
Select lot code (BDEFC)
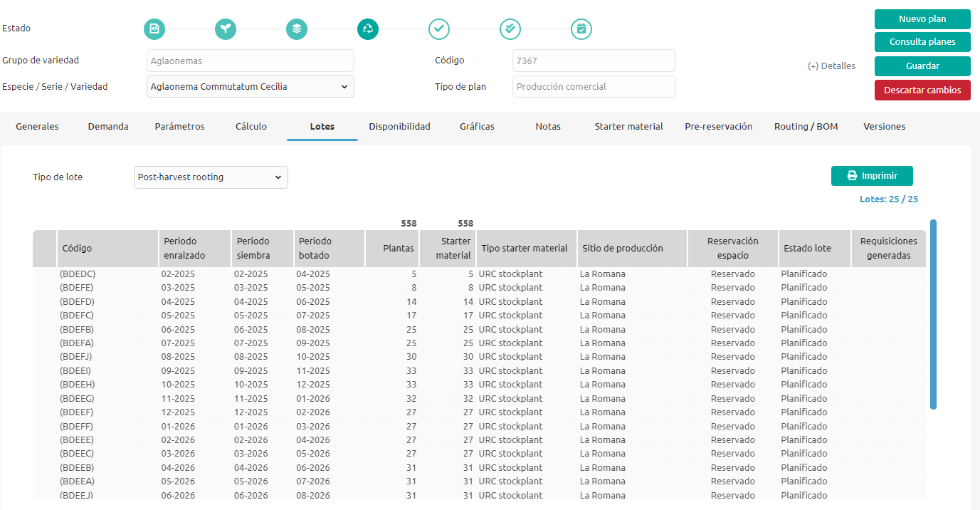tap(77, 316)
